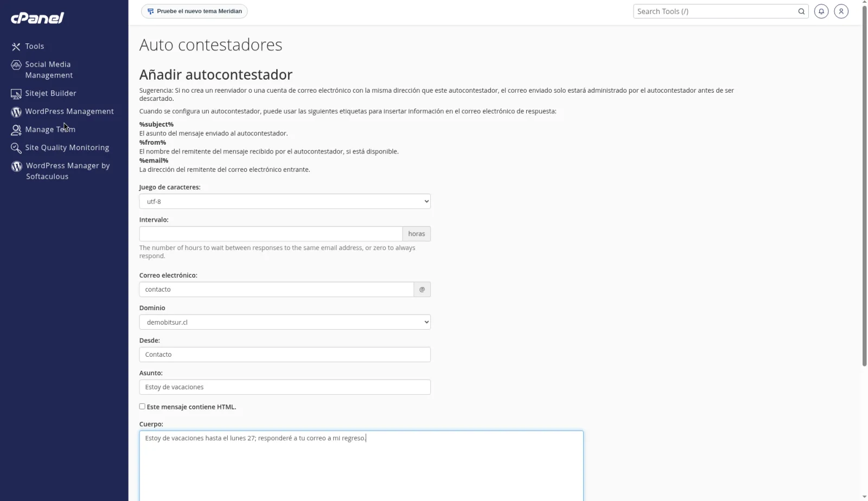
Task: Open Tools via its wrench icon
Action: point(16,47)
